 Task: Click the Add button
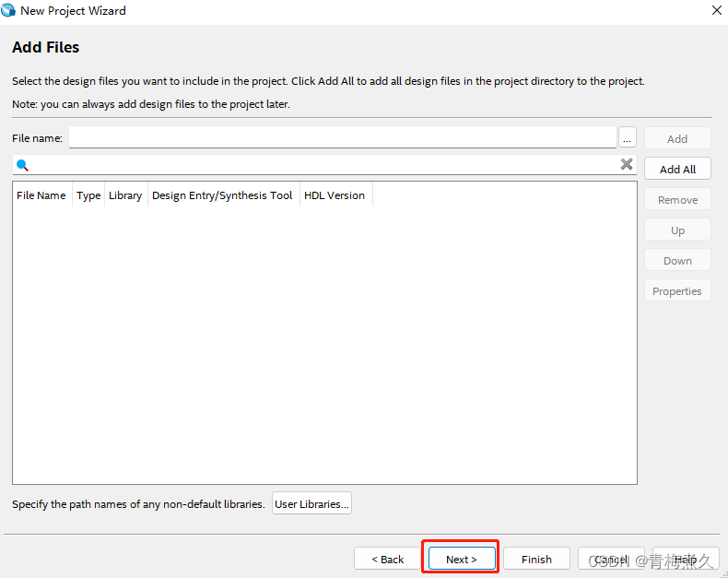click(x=677, y=138)
